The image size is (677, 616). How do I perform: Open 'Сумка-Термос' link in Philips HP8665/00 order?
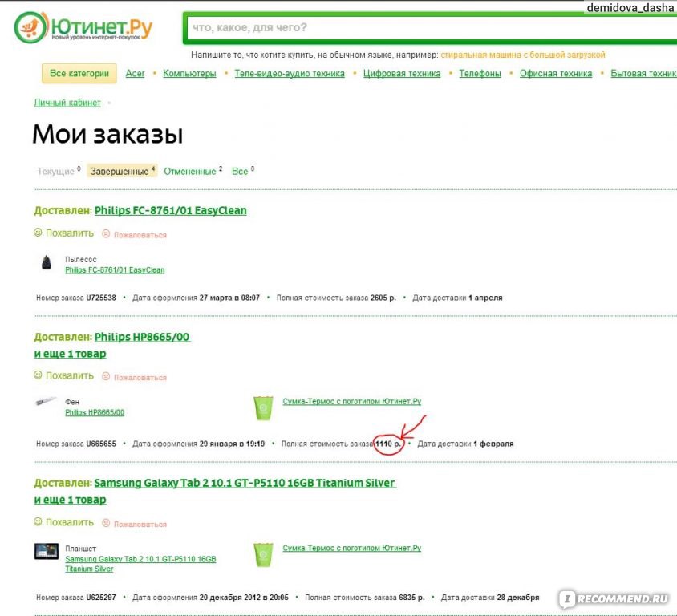tap(352, 402)
